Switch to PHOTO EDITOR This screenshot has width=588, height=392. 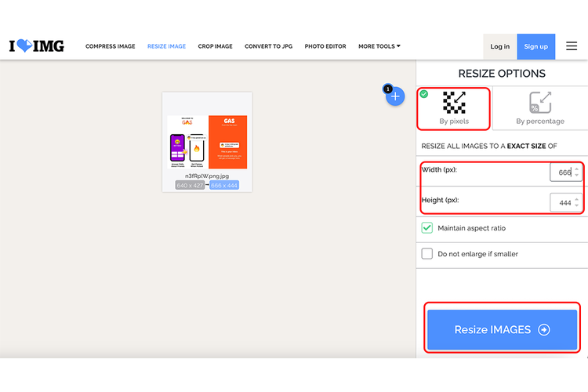coord(325,46)
